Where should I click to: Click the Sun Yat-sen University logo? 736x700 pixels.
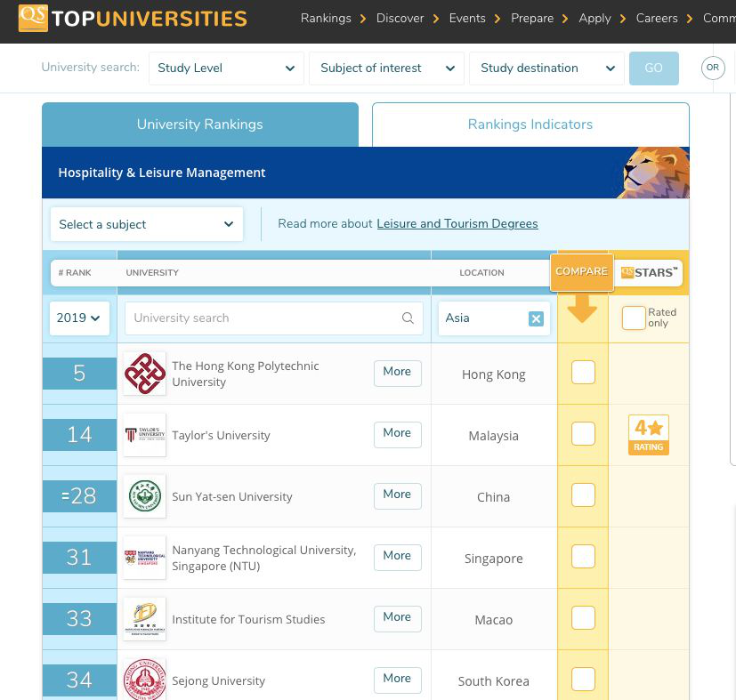pyautogui.click(x=144, y=496)
